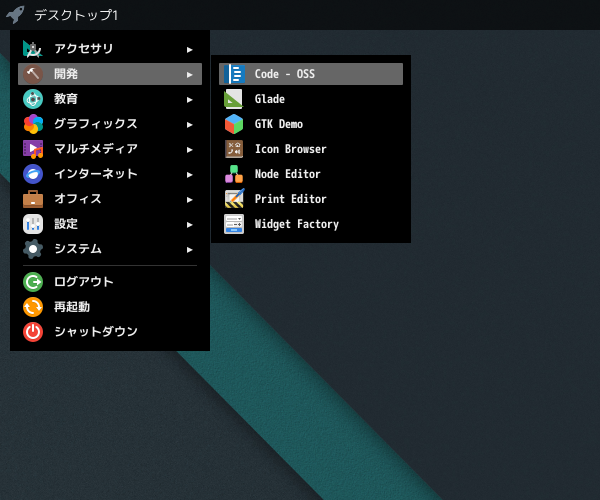Viewport: 600px width, 500px height.
Task: Launch GTK Demo colored cube icon
Action: click(x=234, y=124)
